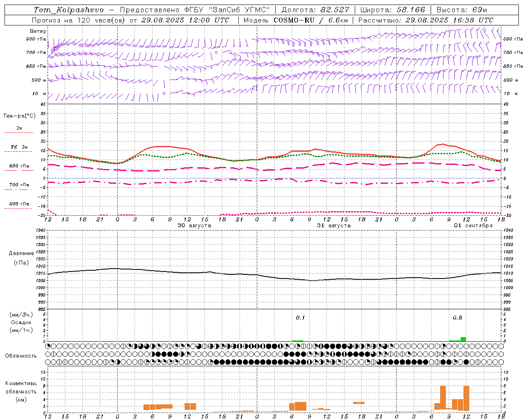Click the (км) convective cloud unit label
Viewport: 525px width, 420px height.
click(x=21, y=399)
